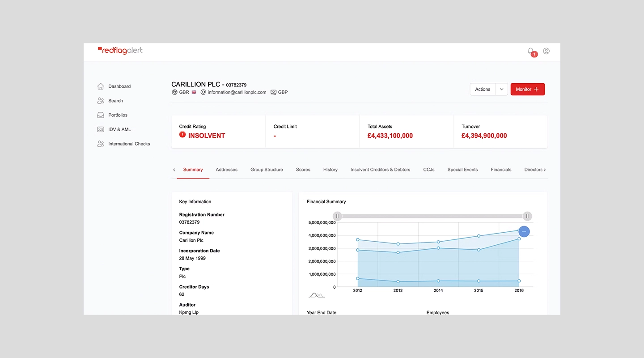Click the Total Assets £4,433,100,000 value
The image size is (644, 358).
coord(390,136)
